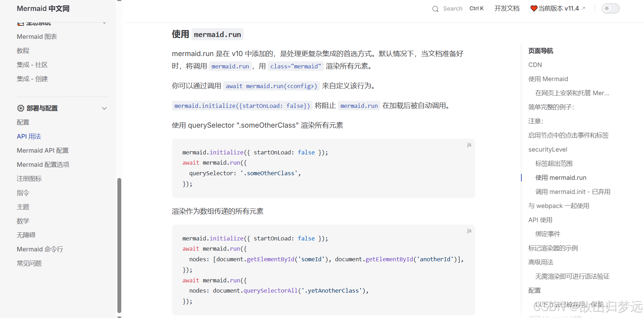Click the 部署与配置 section gear icon

pyautogui.click(x=21, y=108)
